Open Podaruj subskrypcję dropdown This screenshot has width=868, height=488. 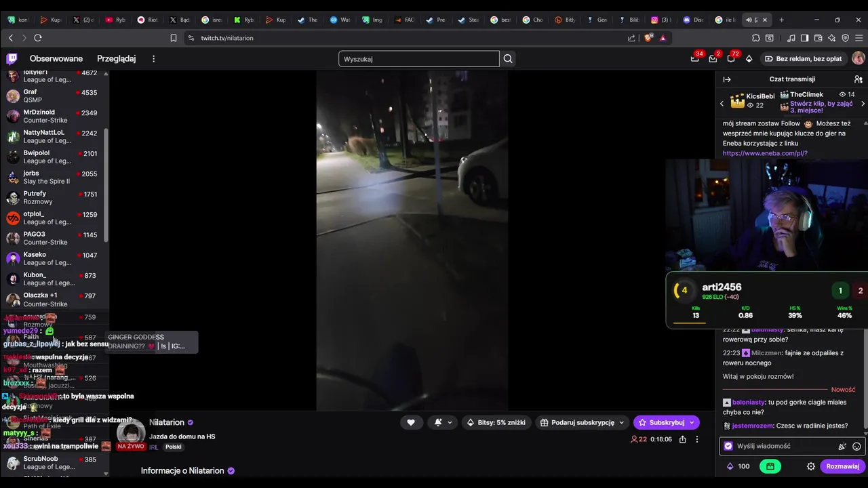tap(583, 422)
